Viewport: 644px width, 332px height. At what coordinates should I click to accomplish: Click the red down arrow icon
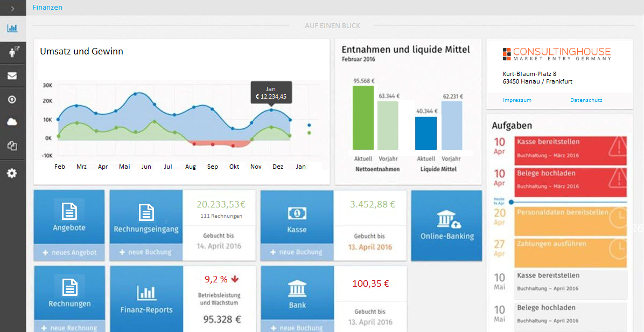point(235,279)
